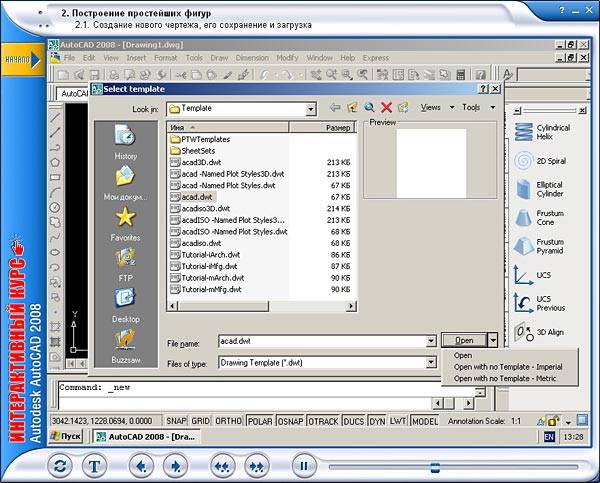Go to previous step in player
The height and width of the screenshot is (483, 600).
[x=141, y=466]
